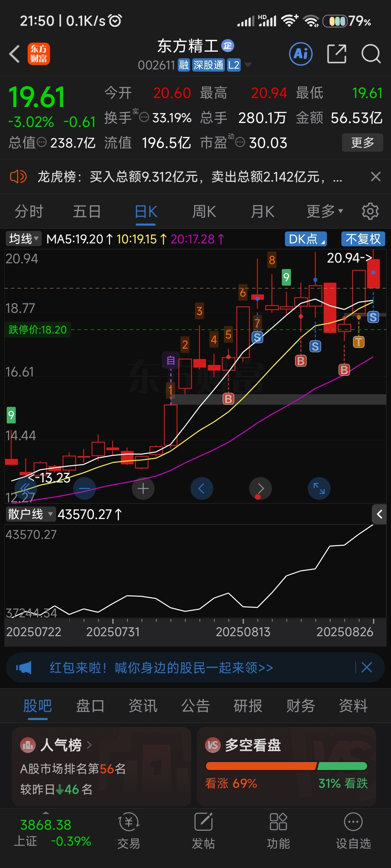The width and height of the screenshot is (391, 868).
Task: Expand chart to fullscreen
Action: pyautogui.click(x=319, y=489)
